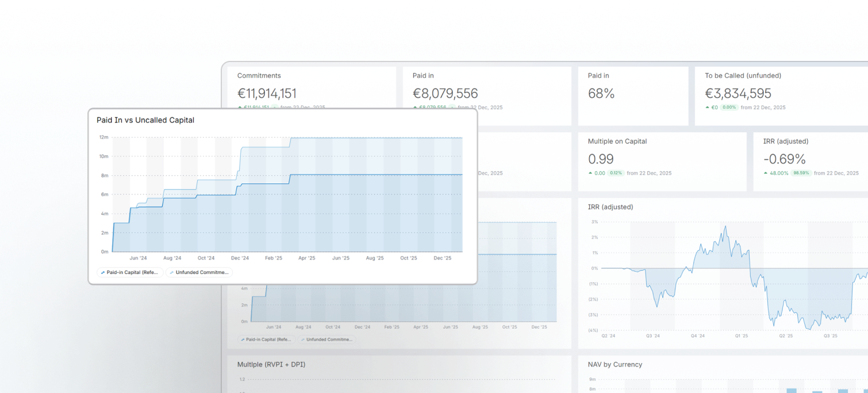Click the 'NAV by Currency' chart title

(615, 364)
